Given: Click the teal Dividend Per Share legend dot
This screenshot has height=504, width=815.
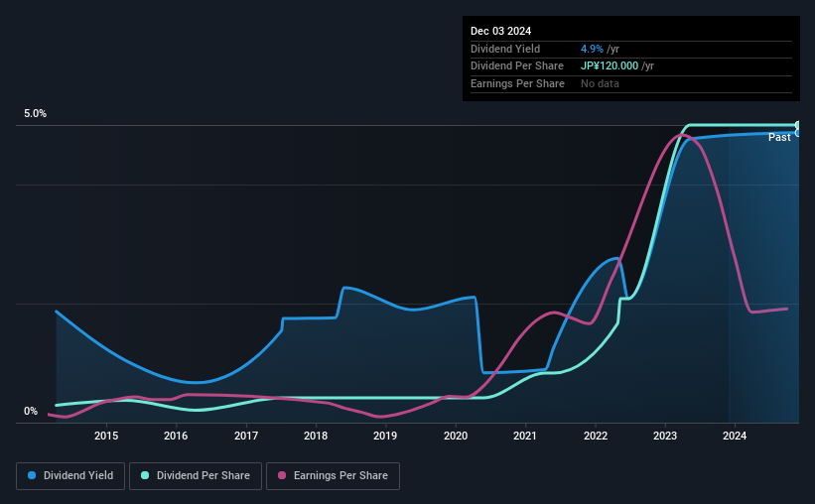Looking at the screenshot, I should [x=145, y=475].
